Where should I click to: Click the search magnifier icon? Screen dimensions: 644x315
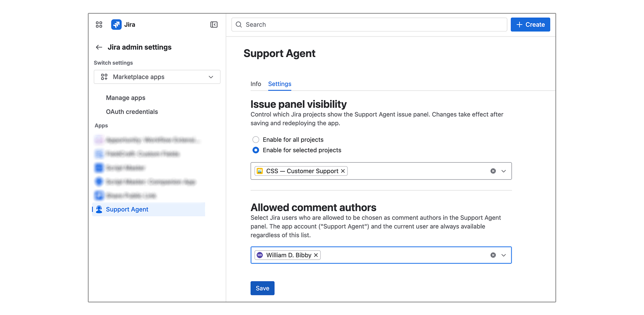[239, 24]
